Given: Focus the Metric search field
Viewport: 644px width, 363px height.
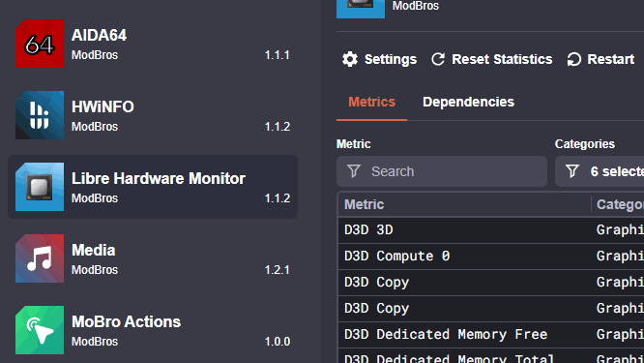Looking at the screenshot, I should click(x=442, y=171).
